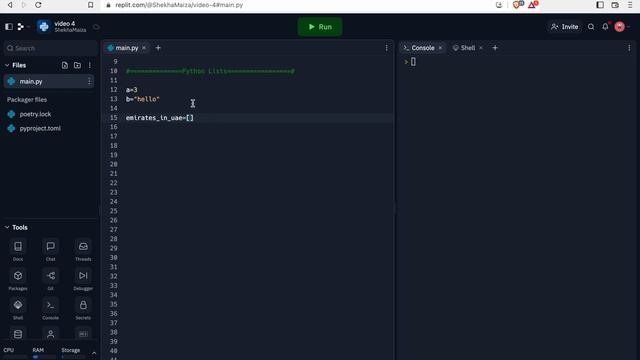Open the notifications bell
640x360 pixels.
tap(605, 27)
